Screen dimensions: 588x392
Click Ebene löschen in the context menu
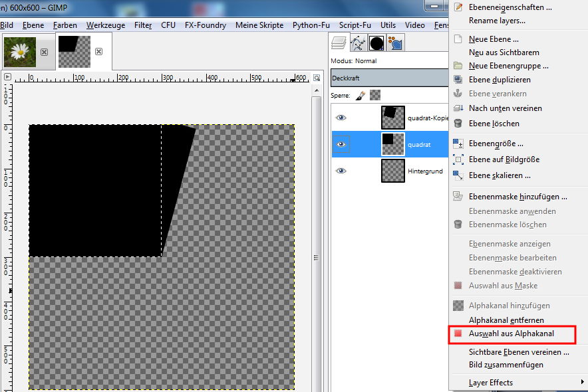494,124
